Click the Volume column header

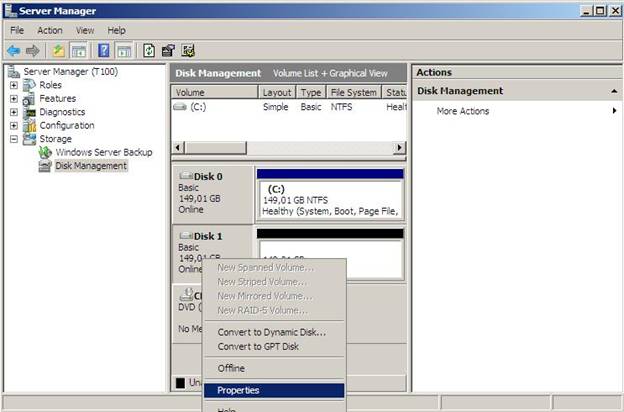click(x=214, y=92)
